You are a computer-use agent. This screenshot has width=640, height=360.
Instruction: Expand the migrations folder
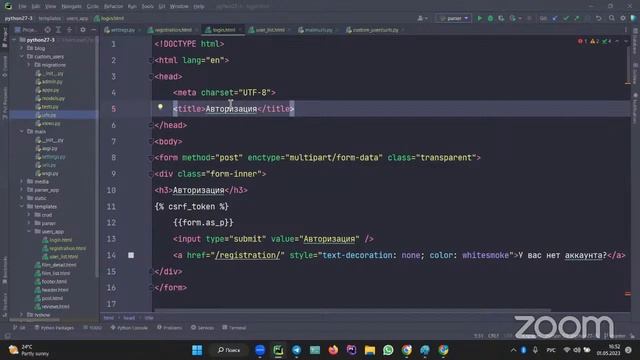tap(29, 65)
